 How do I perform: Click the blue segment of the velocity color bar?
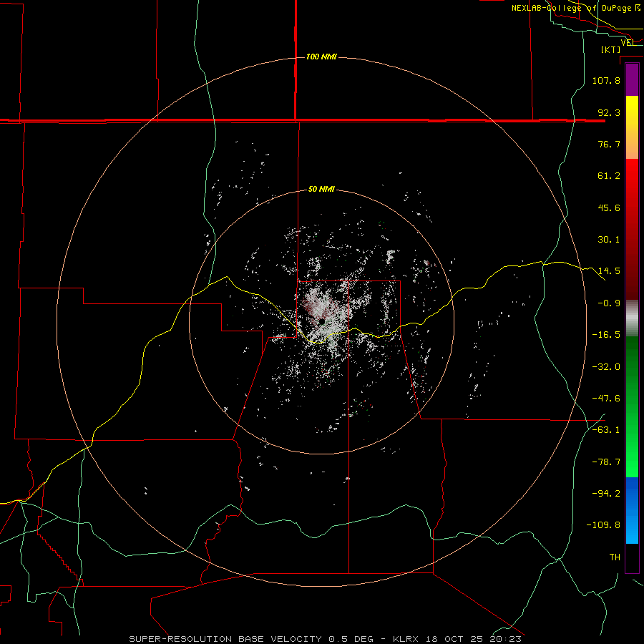[x=632, y=510]
